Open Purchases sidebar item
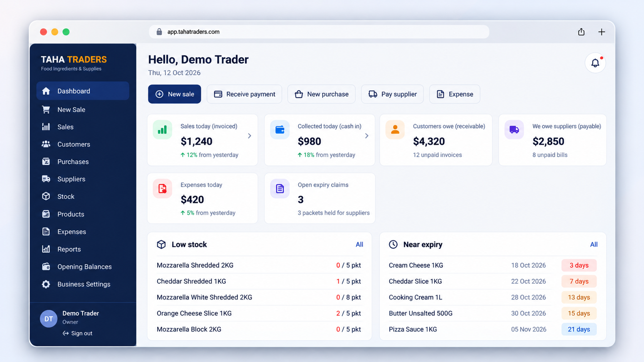Viewport: 644px width, 362px height. point(83,162)
